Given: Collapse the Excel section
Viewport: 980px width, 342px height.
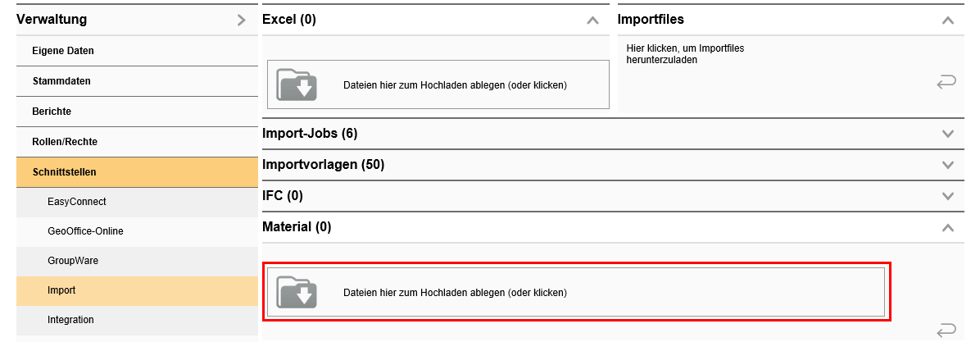Looking at the screenshot, I should pyautogui.click(x=593, y=21).
